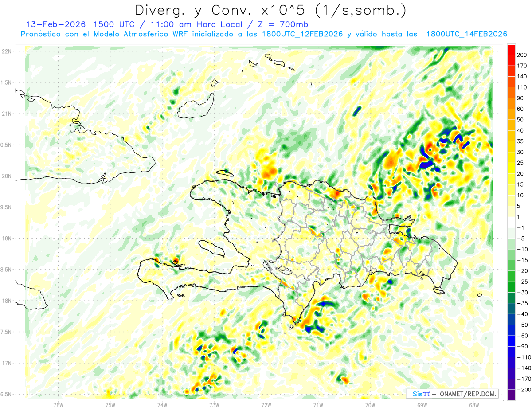Click the '0.5N' latitude label
Image resolution: width=532 pixels, height=411 pixels.
click(x=7, y=145)
